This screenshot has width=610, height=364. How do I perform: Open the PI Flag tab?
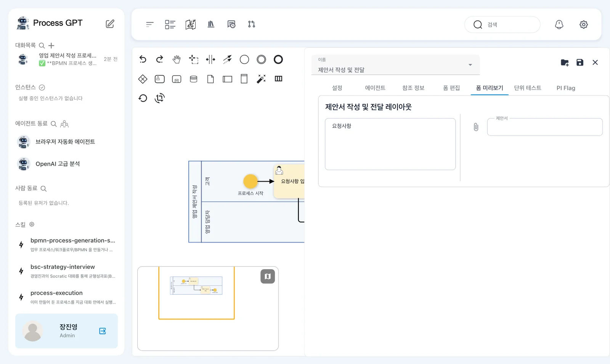pos(566,88)
